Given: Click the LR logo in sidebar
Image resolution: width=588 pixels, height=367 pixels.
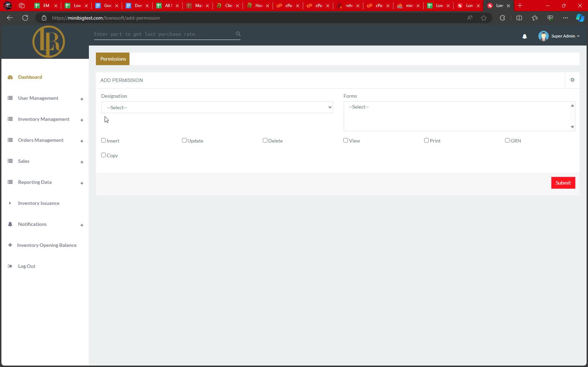Looking at the screenshot, I should pyautogui.click(x=49, y=42).
